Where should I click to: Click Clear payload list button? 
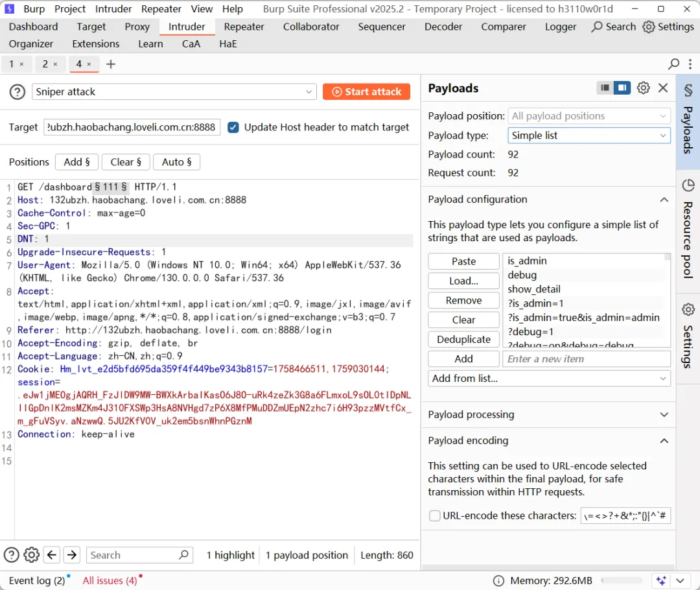coord(464,320)
